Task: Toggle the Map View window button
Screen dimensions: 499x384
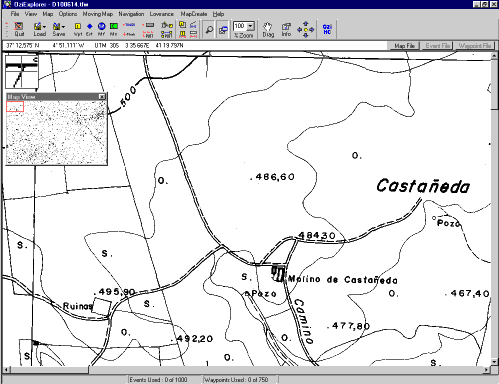Action: coord(223,29)
